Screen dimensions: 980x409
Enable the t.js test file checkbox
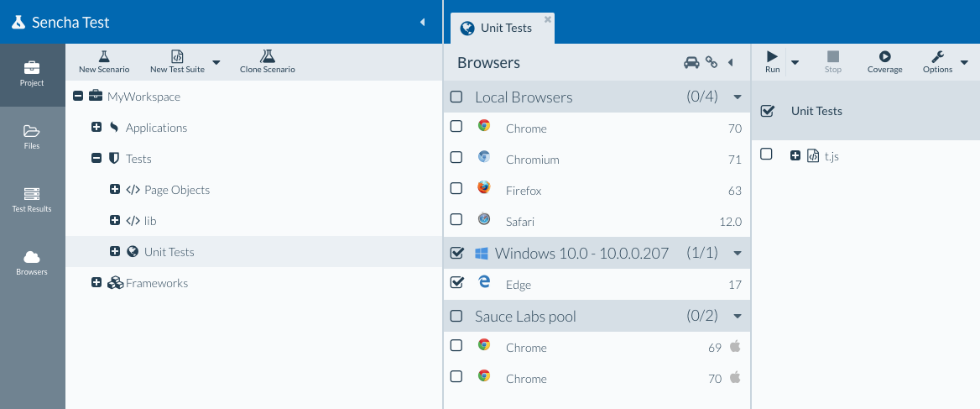pyautogui.click(x=766, y=155)
